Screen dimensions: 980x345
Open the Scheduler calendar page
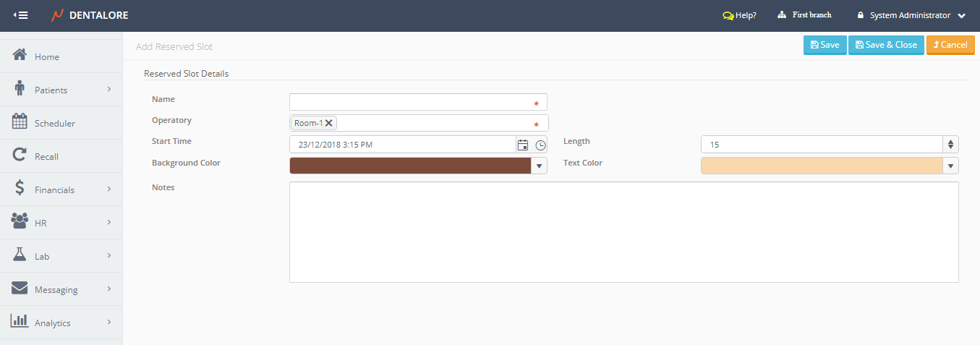(54, 123)
